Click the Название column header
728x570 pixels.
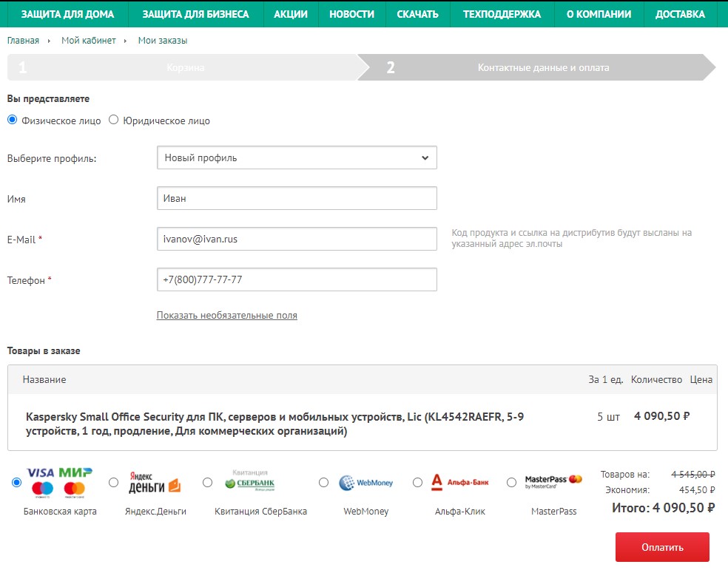pyautogui.click(x=44, y=379)
